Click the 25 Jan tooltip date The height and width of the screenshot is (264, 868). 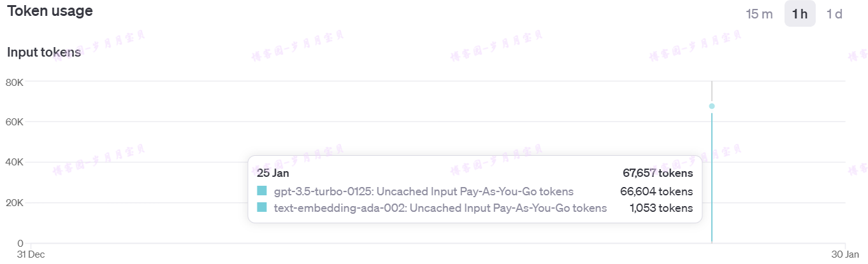coord(273,173)
